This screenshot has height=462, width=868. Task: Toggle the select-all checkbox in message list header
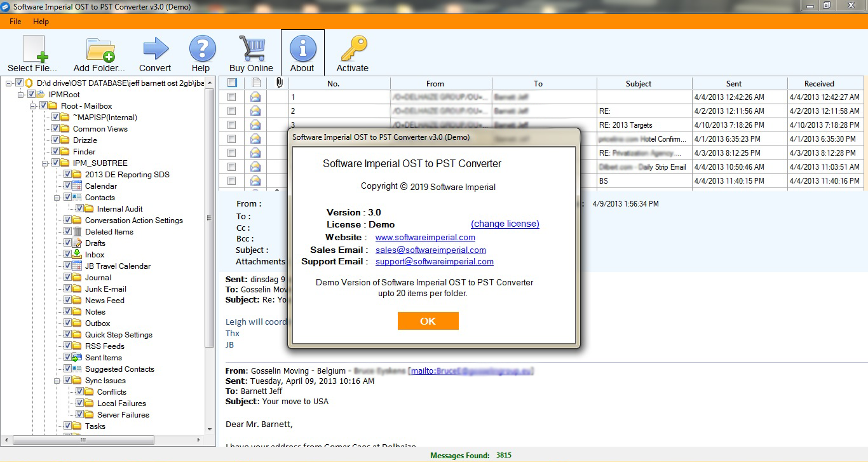(232, 83)
